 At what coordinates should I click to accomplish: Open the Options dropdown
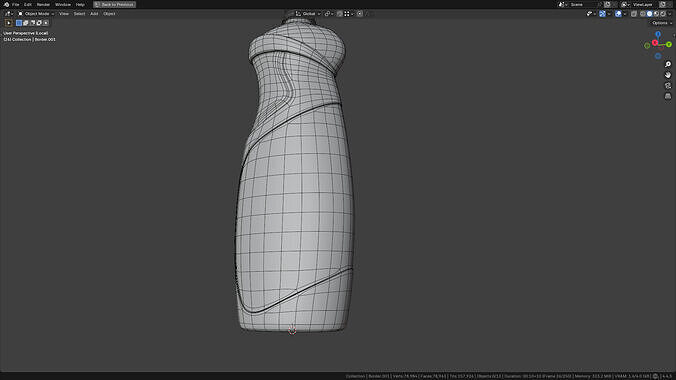point(662,23)
